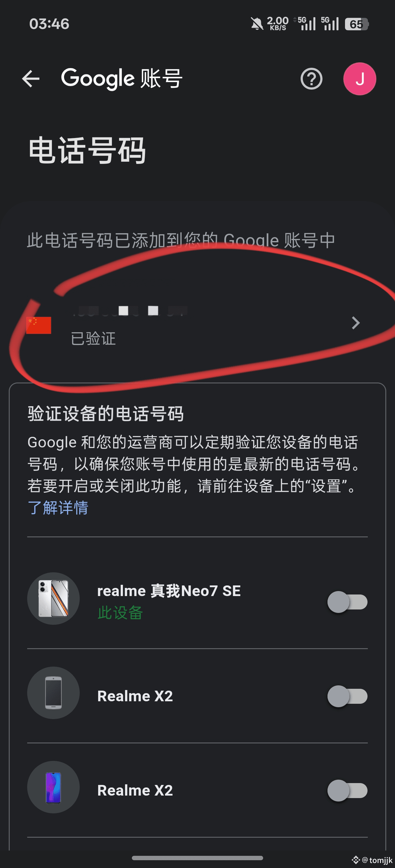
Task: Toggle verification for second Realme X2
Action: [347, 791]
